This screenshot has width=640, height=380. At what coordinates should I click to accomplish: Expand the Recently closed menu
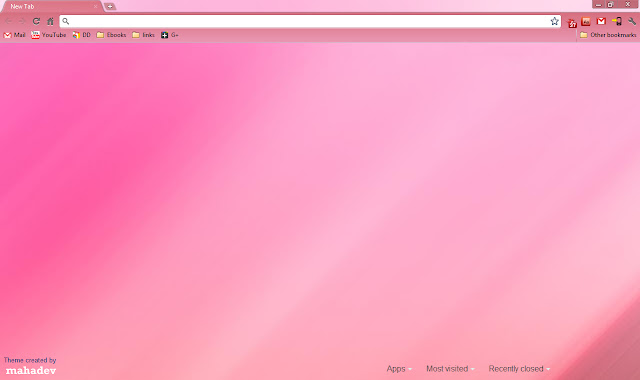click(519, 369)
